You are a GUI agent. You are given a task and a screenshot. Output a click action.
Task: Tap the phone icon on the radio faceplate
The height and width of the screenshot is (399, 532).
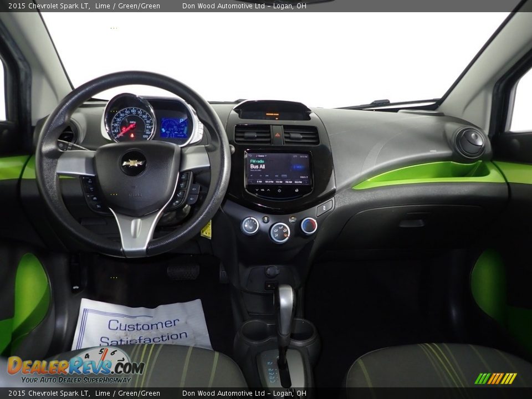click(x=296, y=190)
